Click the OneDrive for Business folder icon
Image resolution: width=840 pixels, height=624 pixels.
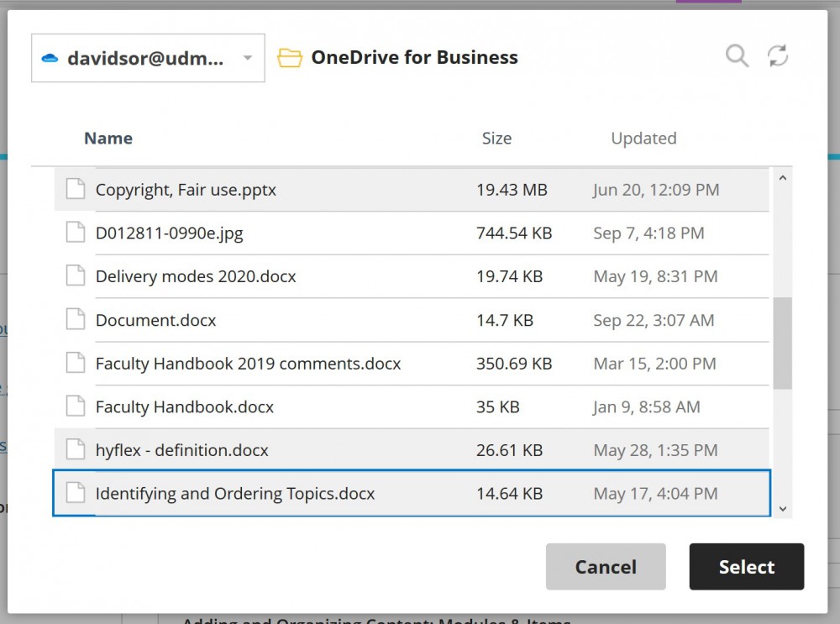pos(290,57)
